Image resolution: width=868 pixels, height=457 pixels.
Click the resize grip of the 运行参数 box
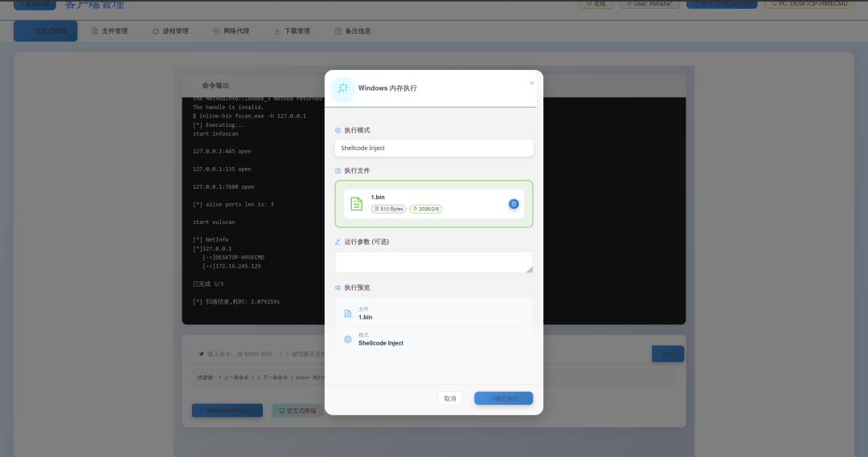point(529,269)
